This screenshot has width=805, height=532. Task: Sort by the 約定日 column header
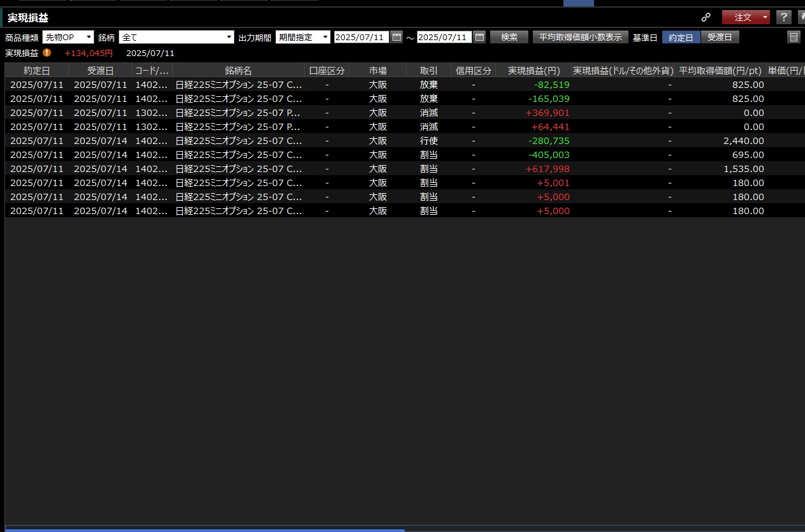point(36,70)
